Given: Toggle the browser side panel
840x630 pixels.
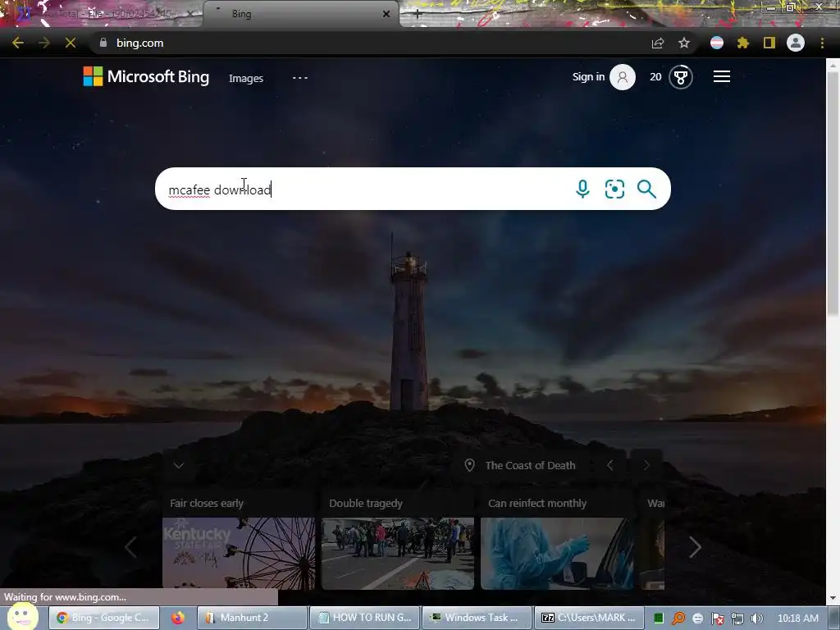Looking at the screenshot, I should tap(769, 43).
